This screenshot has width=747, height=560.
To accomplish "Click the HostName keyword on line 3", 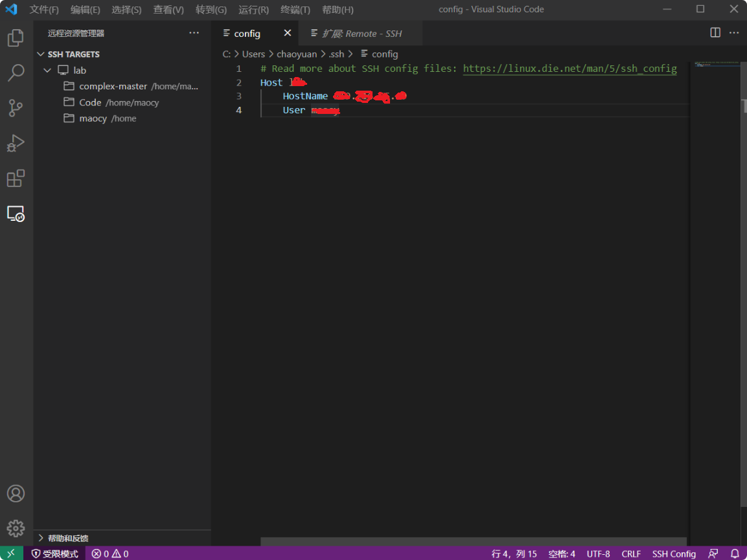I will [305, 96].
